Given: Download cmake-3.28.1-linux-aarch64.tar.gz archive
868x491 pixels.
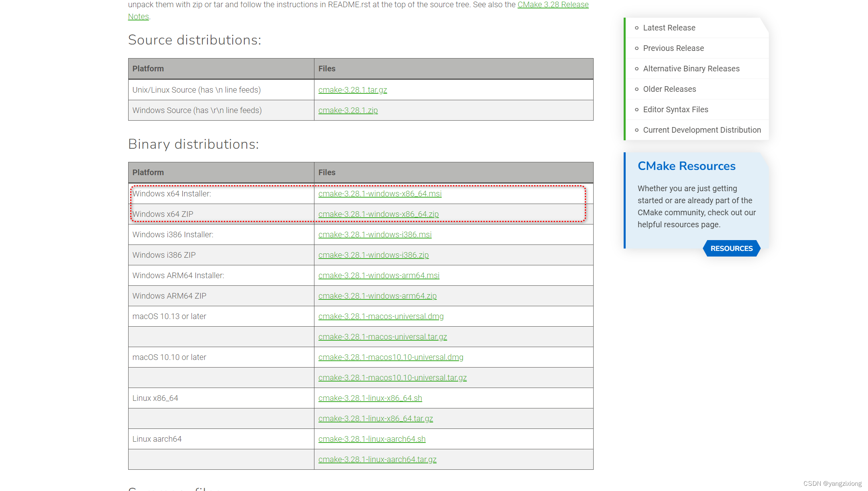Looking at the screenshot, I should [377, 459].
